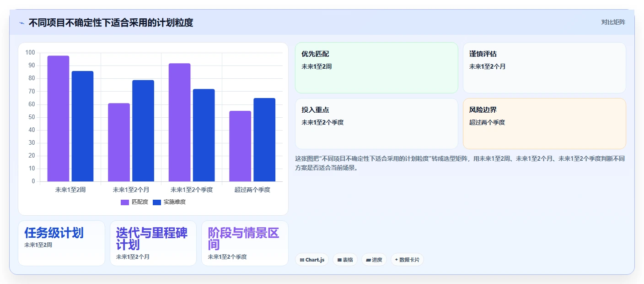Click the panel title 不同项目不确定性下适合采用的计划粒度
644x284 pixels.
tap(111, 22)
